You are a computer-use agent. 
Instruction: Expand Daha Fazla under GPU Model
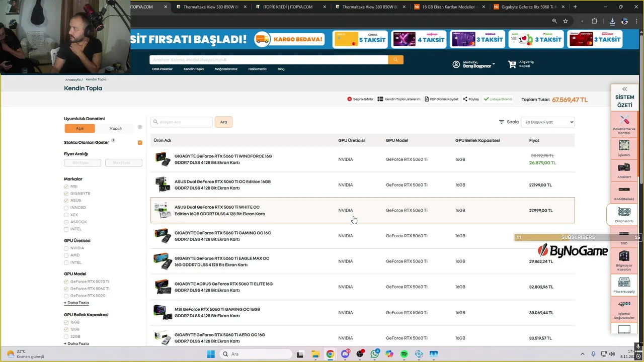76,303
